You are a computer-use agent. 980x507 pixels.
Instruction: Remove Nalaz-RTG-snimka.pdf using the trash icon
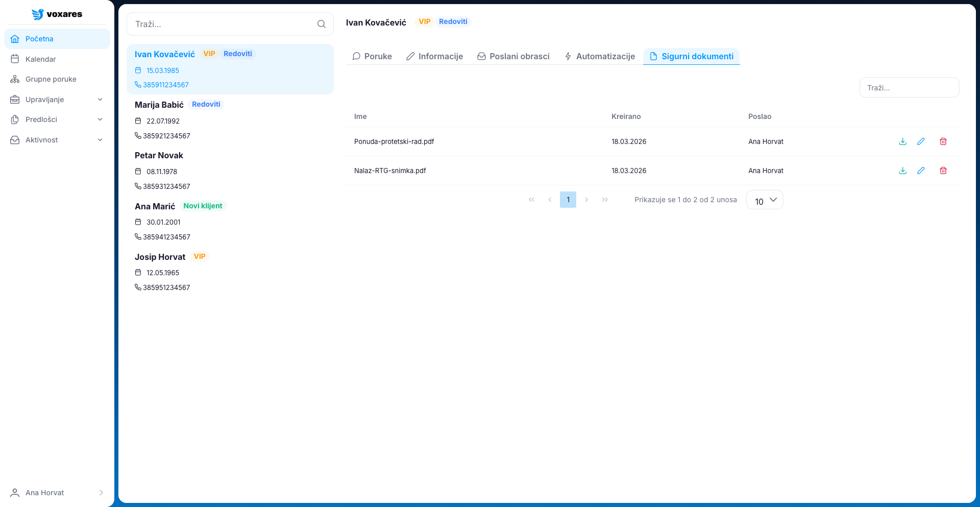click(943, 171)
